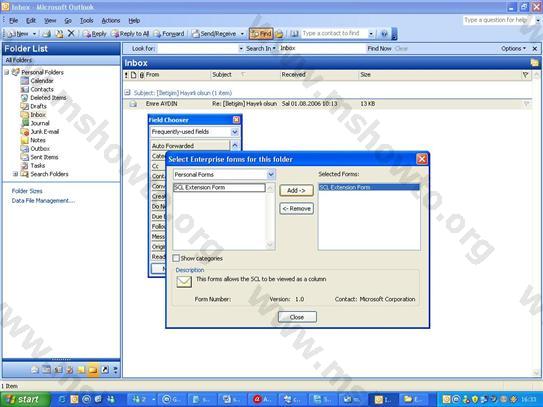Select SCL Extension Form in left list
The width and height of the screenshot is (543, 407).
[x=219, y=187]
